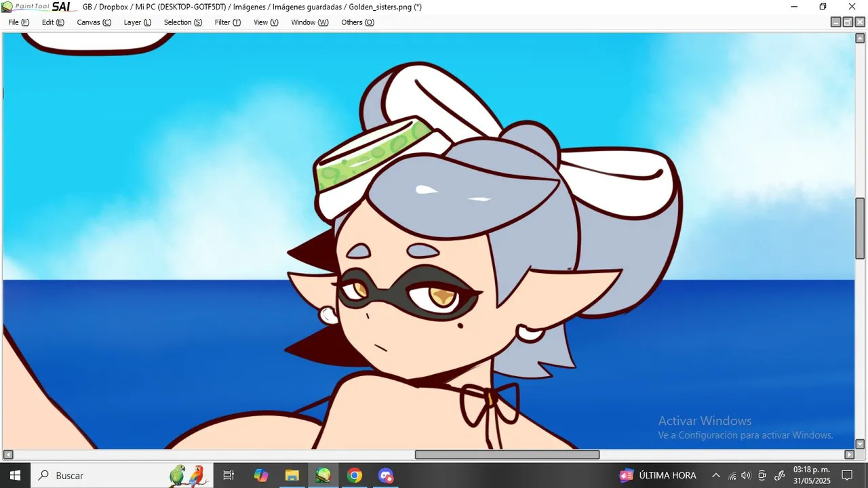Image resolution: width=868 pixels, height=488 pixels.
Task: Click the horizontal scrollbar thumb
Action: coord(507,454)
